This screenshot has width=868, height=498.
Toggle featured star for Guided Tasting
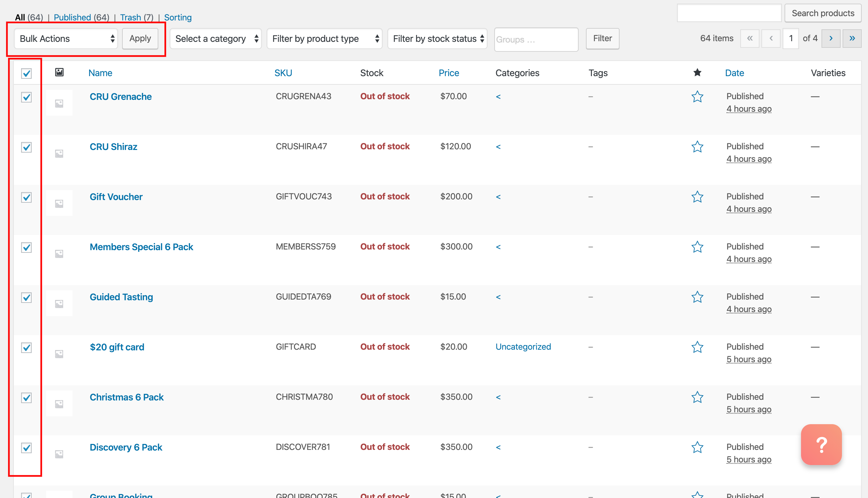(x=697, y=297)
